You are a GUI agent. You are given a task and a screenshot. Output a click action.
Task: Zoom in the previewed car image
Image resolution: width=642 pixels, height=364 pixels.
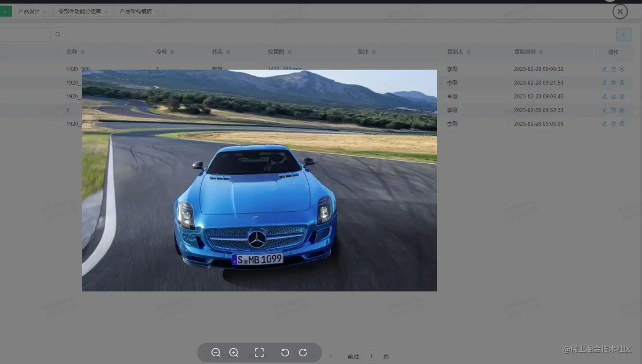[x=234, y=353]
